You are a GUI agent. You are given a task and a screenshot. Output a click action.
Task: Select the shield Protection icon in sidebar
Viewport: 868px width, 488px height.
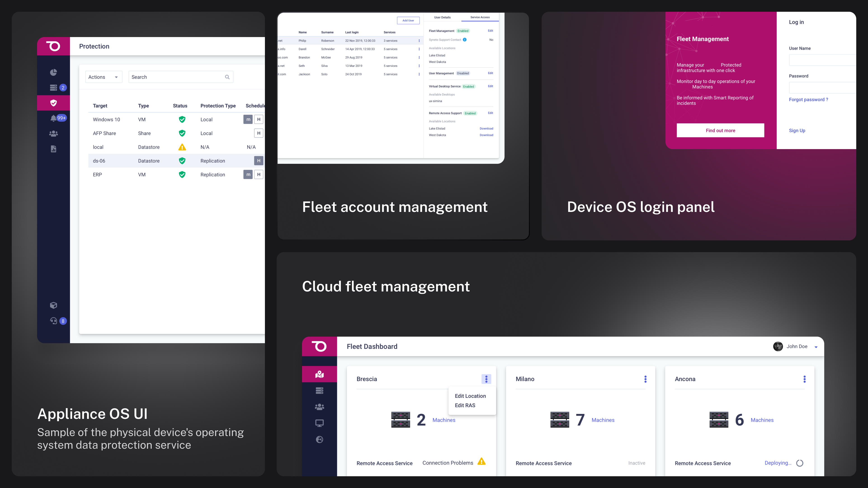pyautogui.click(x=53, y=103)
